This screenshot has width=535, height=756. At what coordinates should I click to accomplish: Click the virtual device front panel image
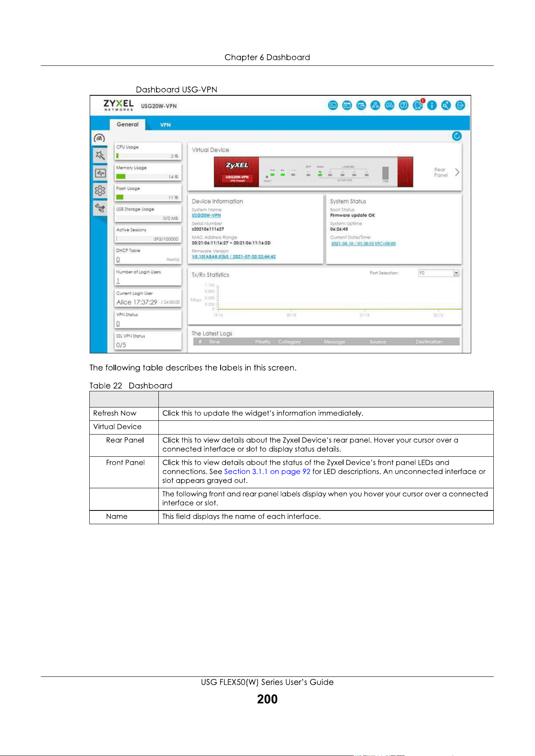click(313, 172)
